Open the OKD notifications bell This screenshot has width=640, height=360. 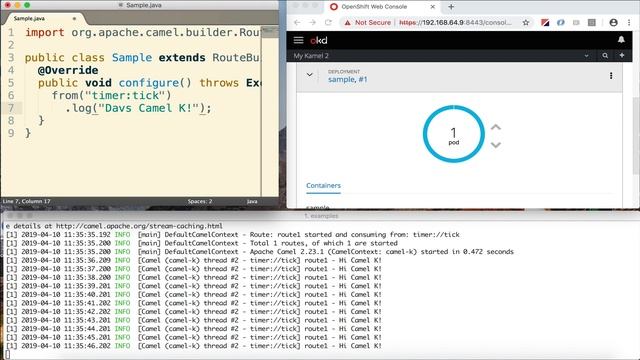coord(621,40)
